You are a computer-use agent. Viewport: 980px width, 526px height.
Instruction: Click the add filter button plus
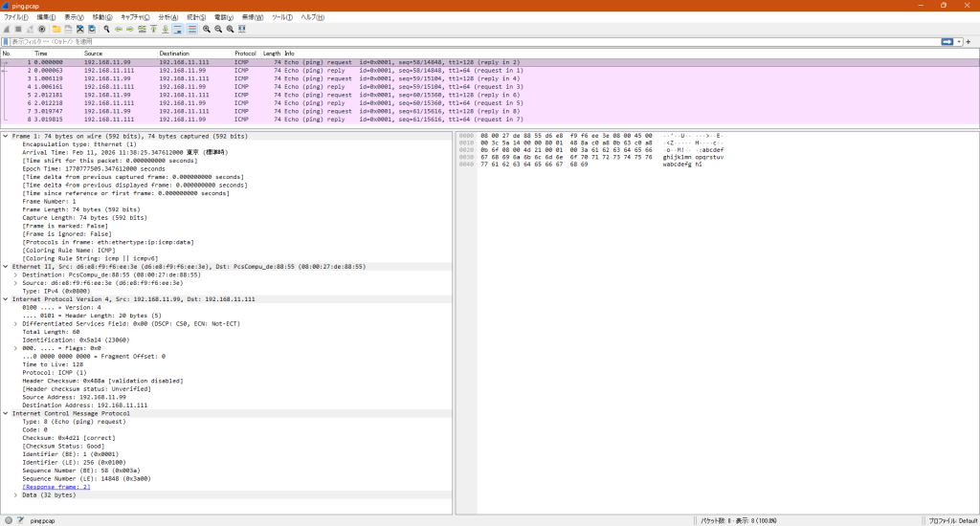(969, 42)
